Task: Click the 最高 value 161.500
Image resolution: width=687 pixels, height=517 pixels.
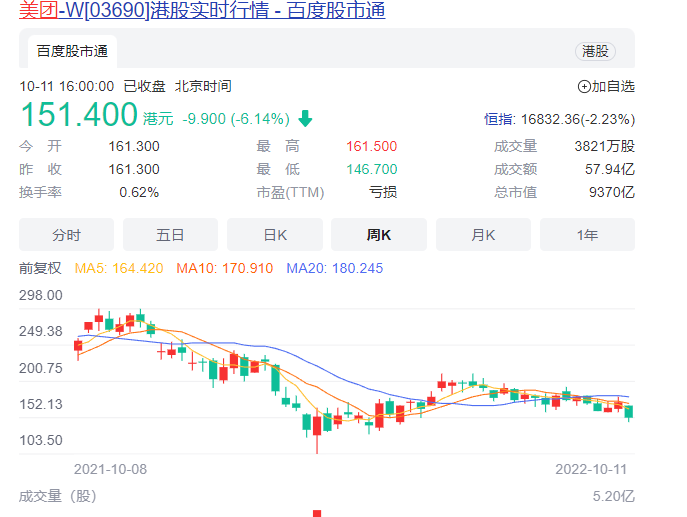Action: coord(372,146)
